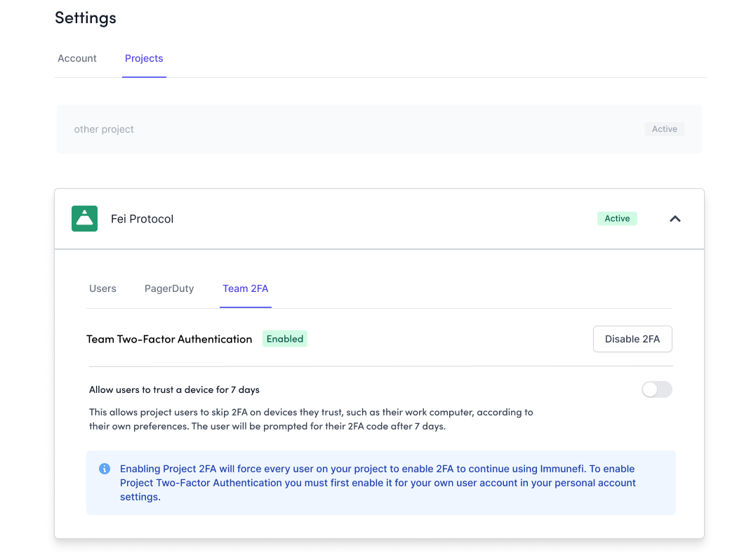Viewport: 744px width, 560px height.
Task: Click the Disable 2FA button
Action: (632, 338)
